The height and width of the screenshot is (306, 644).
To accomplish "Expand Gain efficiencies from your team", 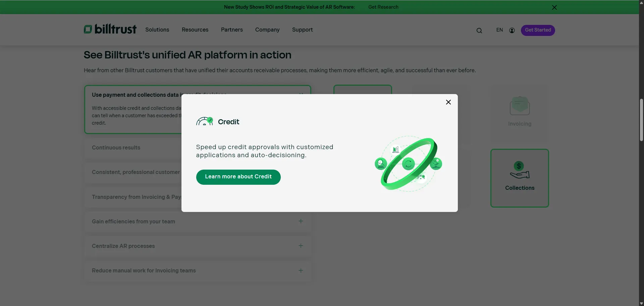I will (x=198, y=221).
